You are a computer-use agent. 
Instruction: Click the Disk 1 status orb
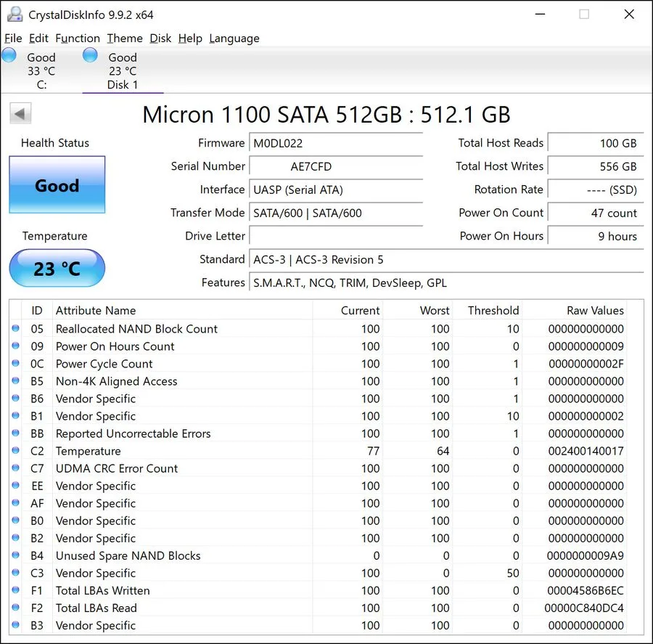pyautogui.click(x=90, y=55)
